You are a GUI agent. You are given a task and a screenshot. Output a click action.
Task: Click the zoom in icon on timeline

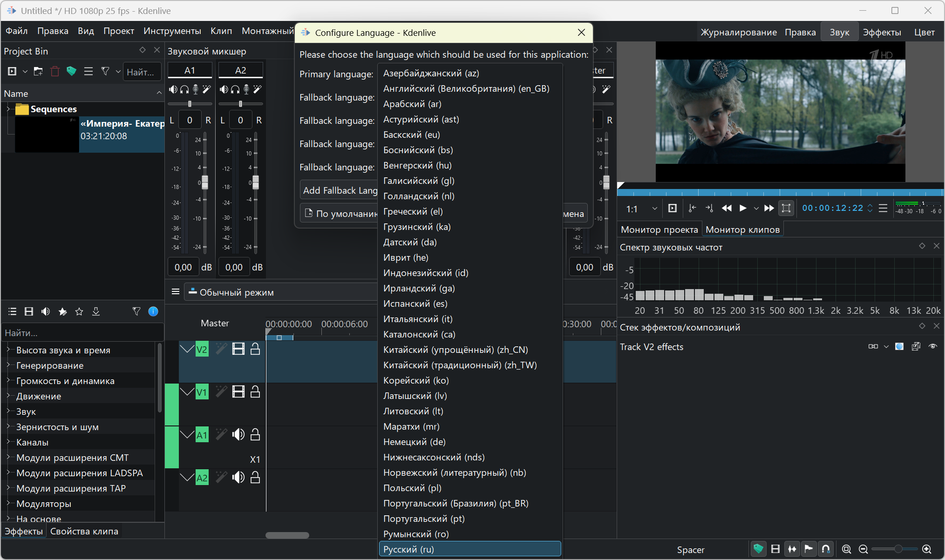click(x=926, y=549)
